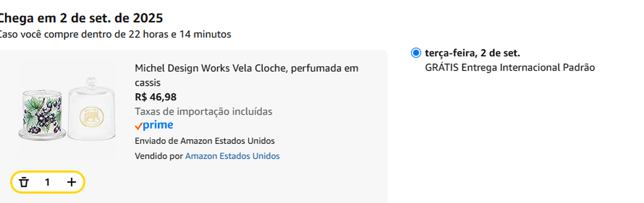Click "Enviado de Amazon Estados Unidos" text
Screen dimensions: 644x203
coord(205,141)
